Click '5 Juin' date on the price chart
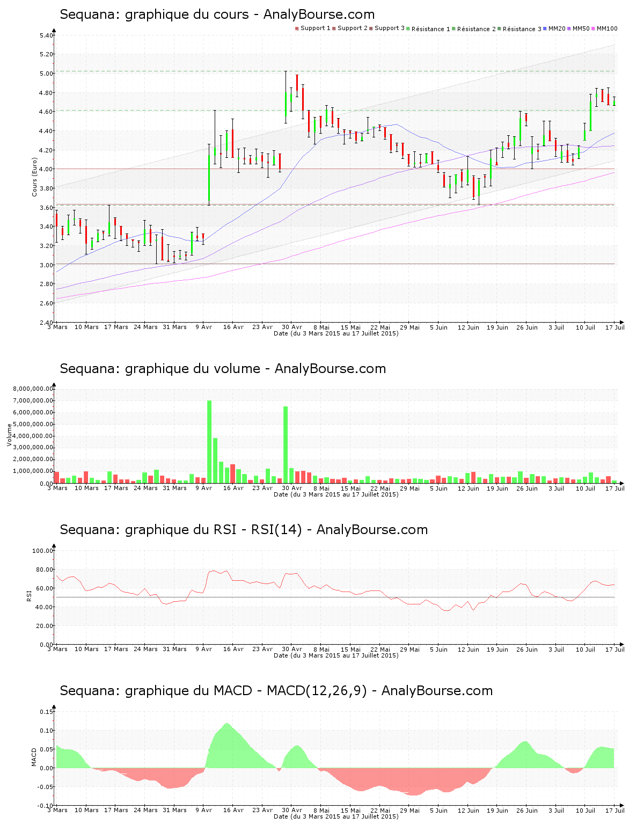This screenshot has width=644, height=832. [x=439, y=327]
